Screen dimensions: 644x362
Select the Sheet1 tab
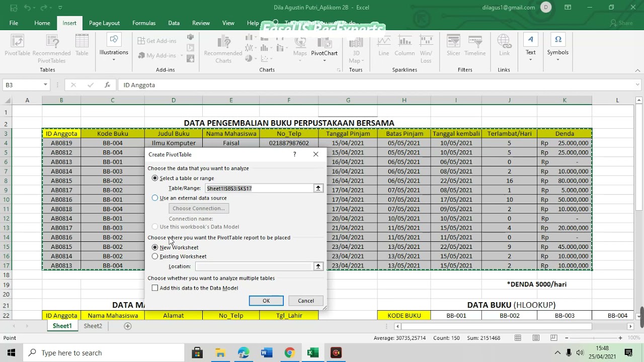pyautogui.click(x=62, y=326)
